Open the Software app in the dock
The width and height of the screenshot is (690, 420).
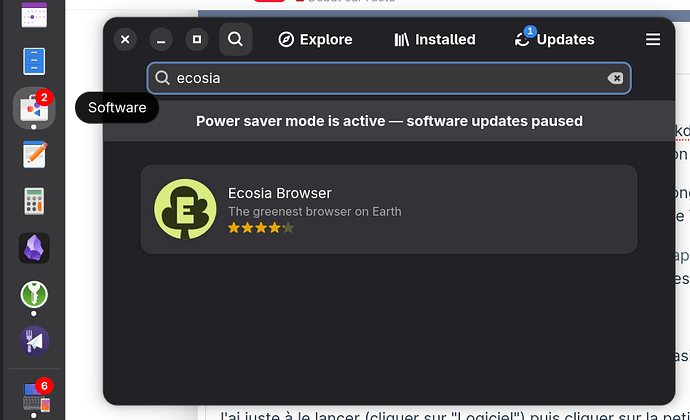pos(34,108)
